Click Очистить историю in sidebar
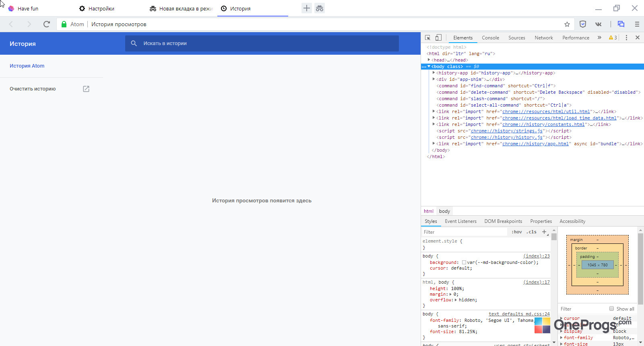 click(33, 89)
